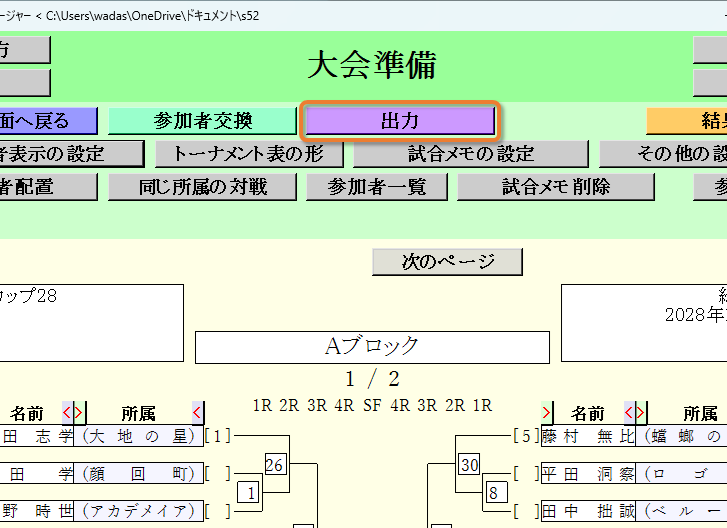Click round label SF
Screen dimensions: 727x528
click(x=372, y=406)
